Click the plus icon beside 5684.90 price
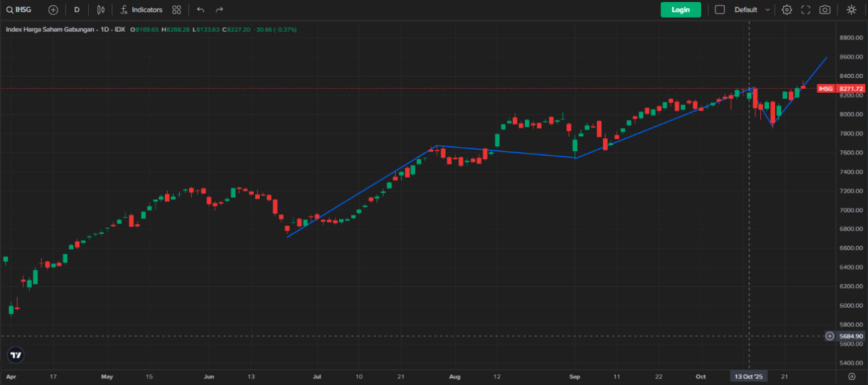Screen dimensions: 868x385 (x=829, y=336)
